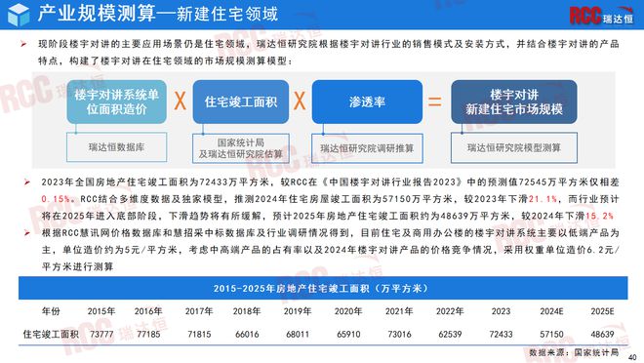Select the slide title 产业规模测算—新建住宅领域
This screenshot has width=644, height=363.
[158, 14]
